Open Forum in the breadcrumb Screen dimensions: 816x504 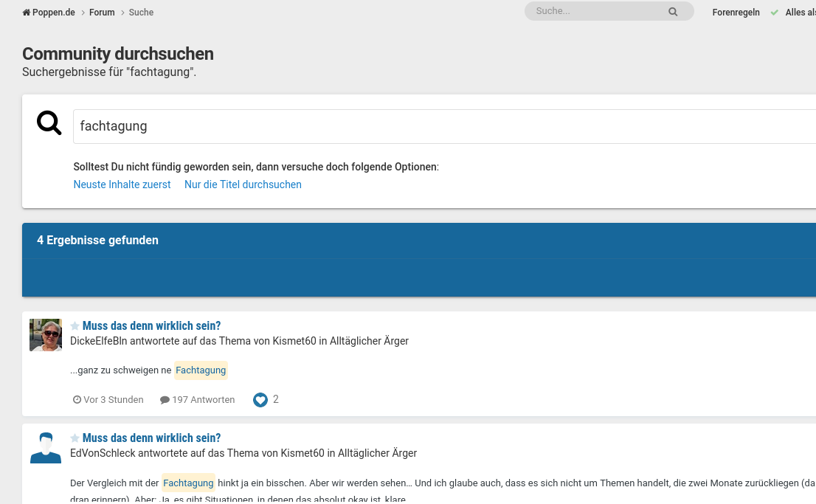102,13
